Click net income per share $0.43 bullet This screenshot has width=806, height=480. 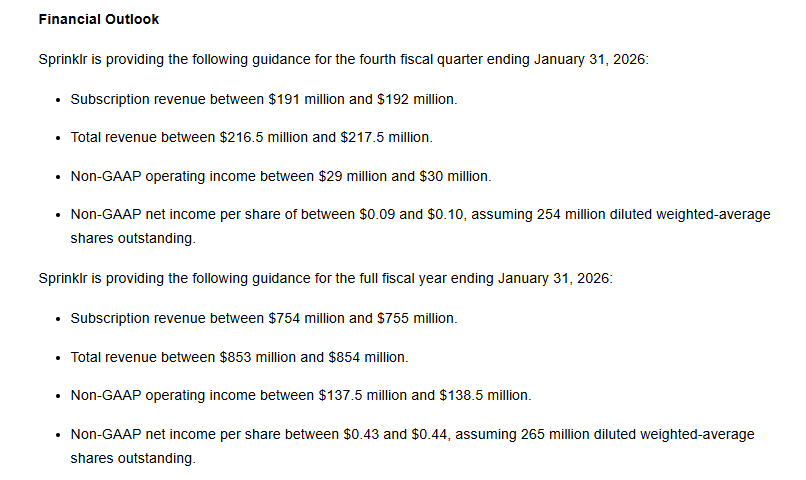412,446
